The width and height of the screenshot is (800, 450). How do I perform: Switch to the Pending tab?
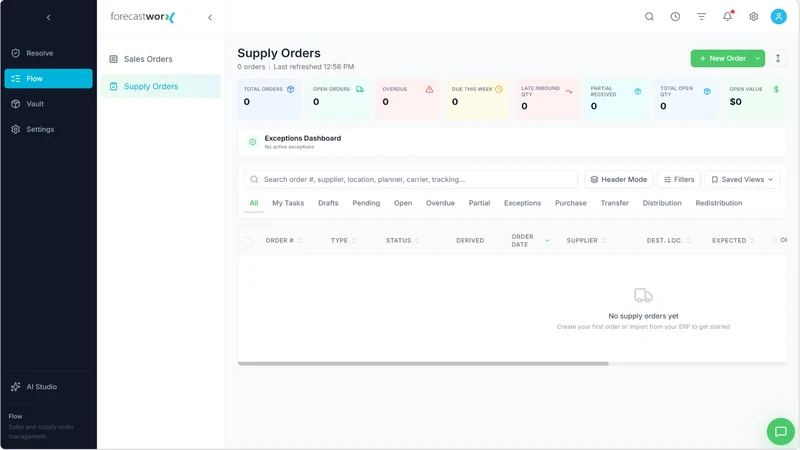coord(366,203)
